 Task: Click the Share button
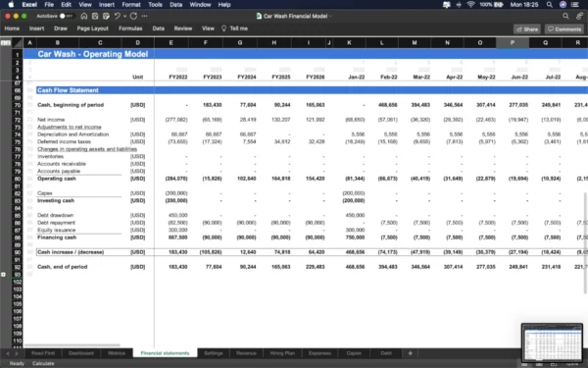coord(527,28)
